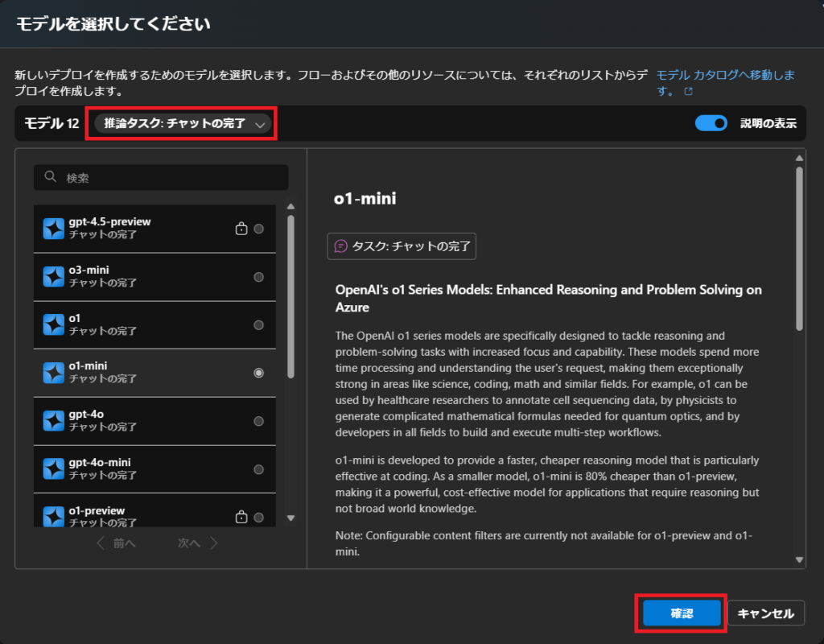This screenshot has height=644, width=824.
Task: Click the external link icon beside catalog link
Action: coord(689,92)
